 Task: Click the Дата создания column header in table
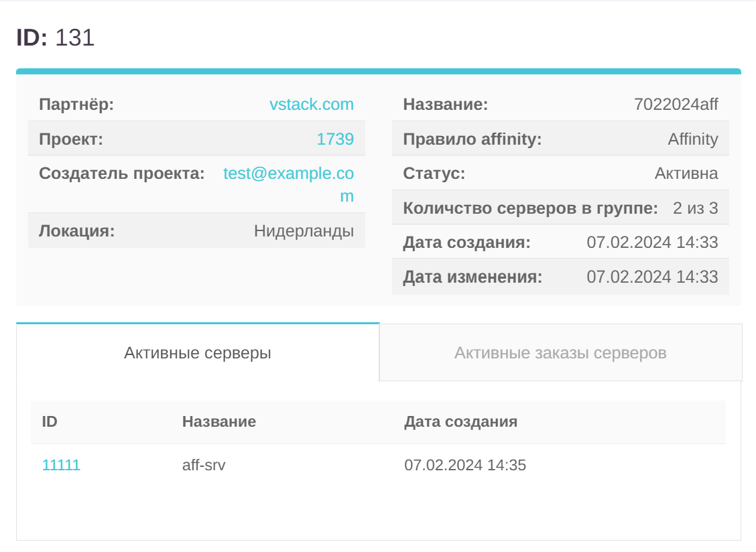(x=460, y=422)
